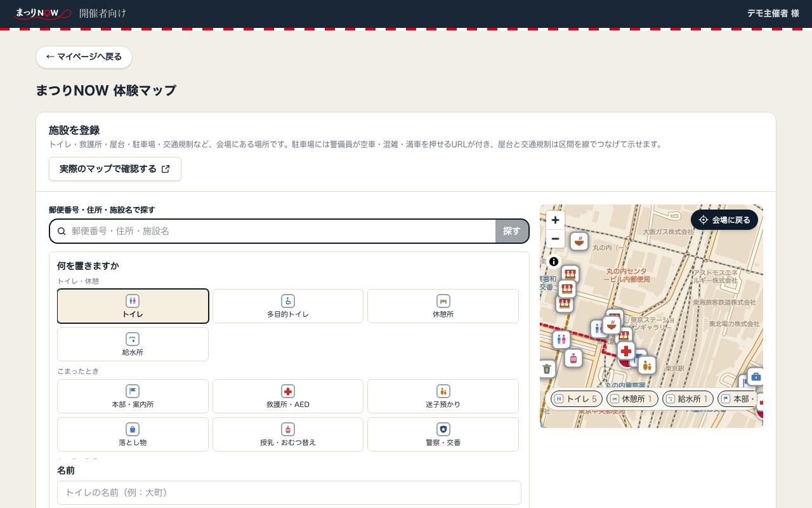Choose 本部・案内所 facility type
The width and height of the screenshot is (812, 508).
coord(133,396)
